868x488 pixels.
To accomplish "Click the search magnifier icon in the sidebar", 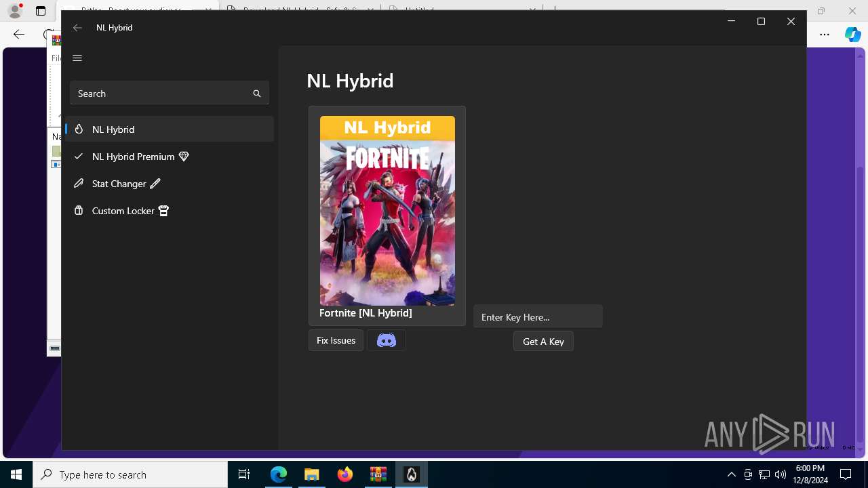I will coord(257,94).
